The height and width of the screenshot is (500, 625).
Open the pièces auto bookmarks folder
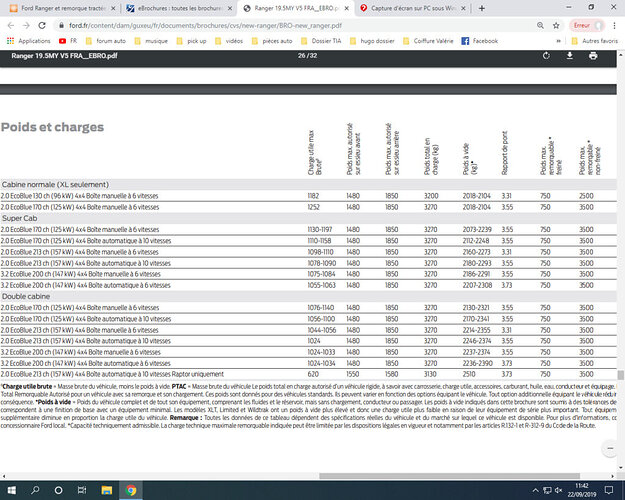pos(272,41)
